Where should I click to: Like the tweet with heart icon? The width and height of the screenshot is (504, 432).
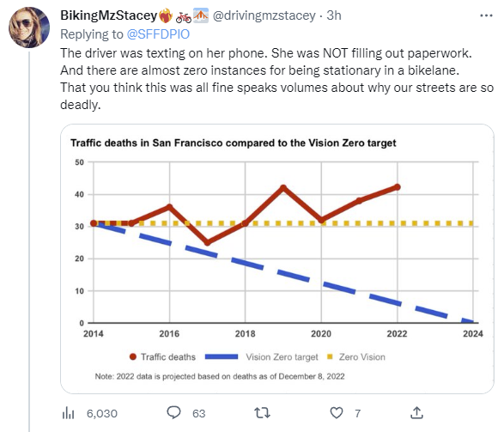point(337,413)
